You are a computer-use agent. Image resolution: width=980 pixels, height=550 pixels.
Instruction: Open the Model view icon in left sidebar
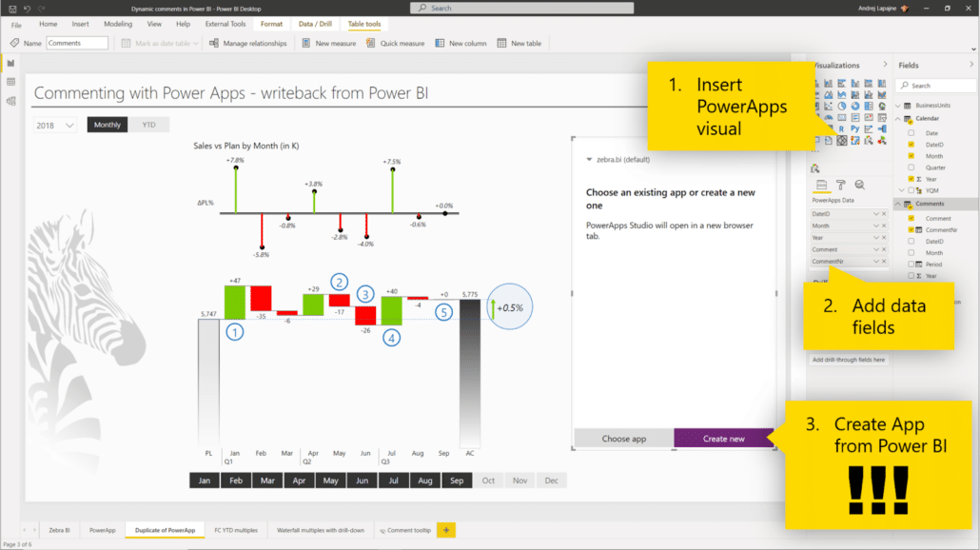click(10, 100)
